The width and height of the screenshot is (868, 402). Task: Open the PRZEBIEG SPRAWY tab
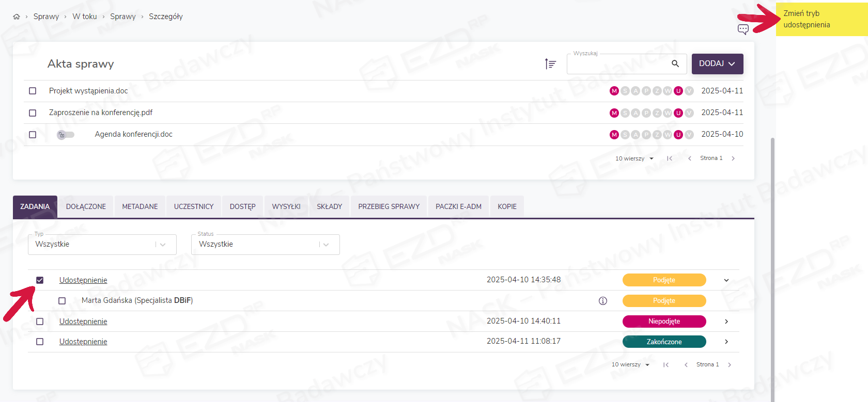[x=389, y=206]
